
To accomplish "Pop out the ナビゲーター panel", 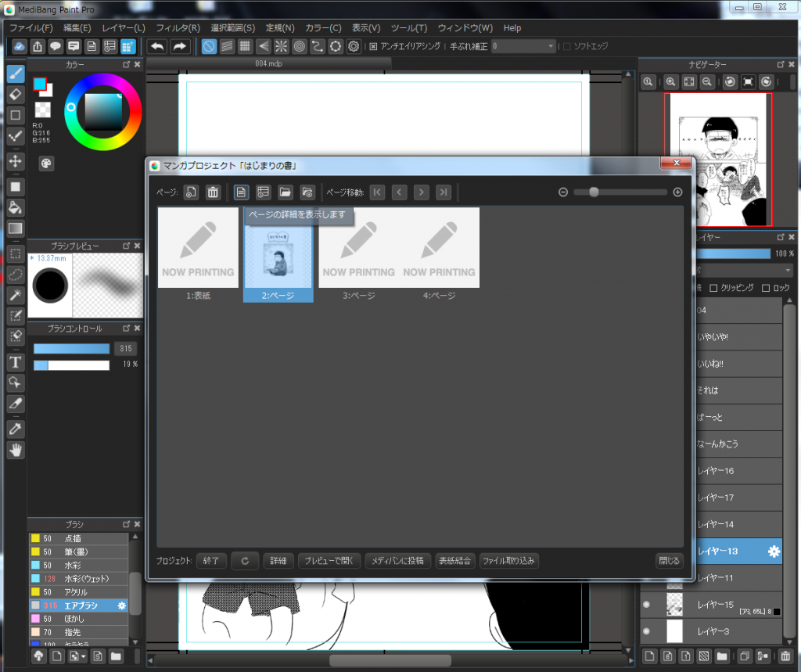I will tap(781, 64).
